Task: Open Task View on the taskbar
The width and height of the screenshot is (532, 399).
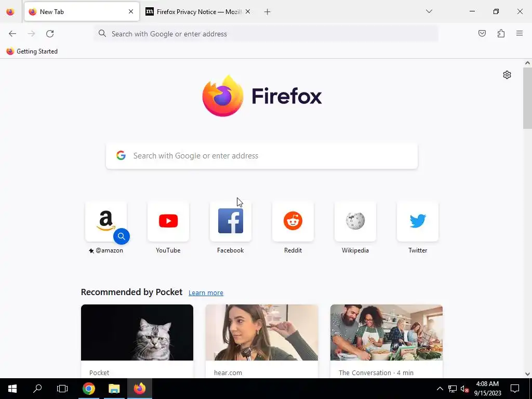Action: [62, 389]
